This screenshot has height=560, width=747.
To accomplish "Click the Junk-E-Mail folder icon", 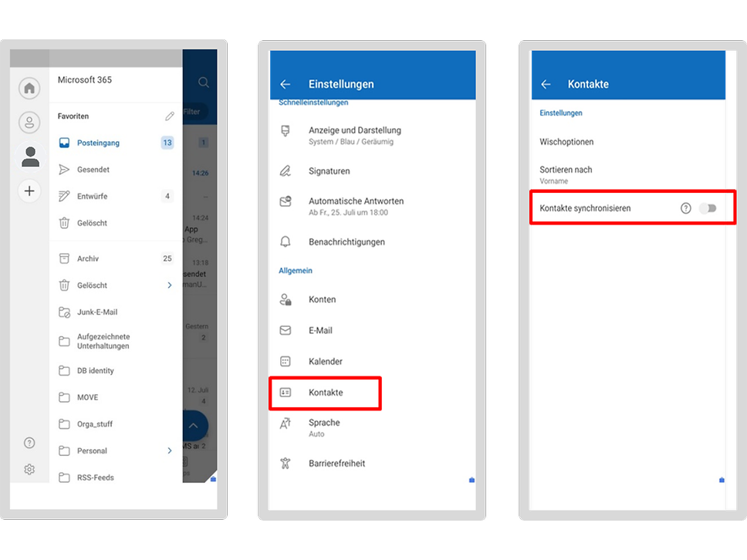I will point(64,312).
